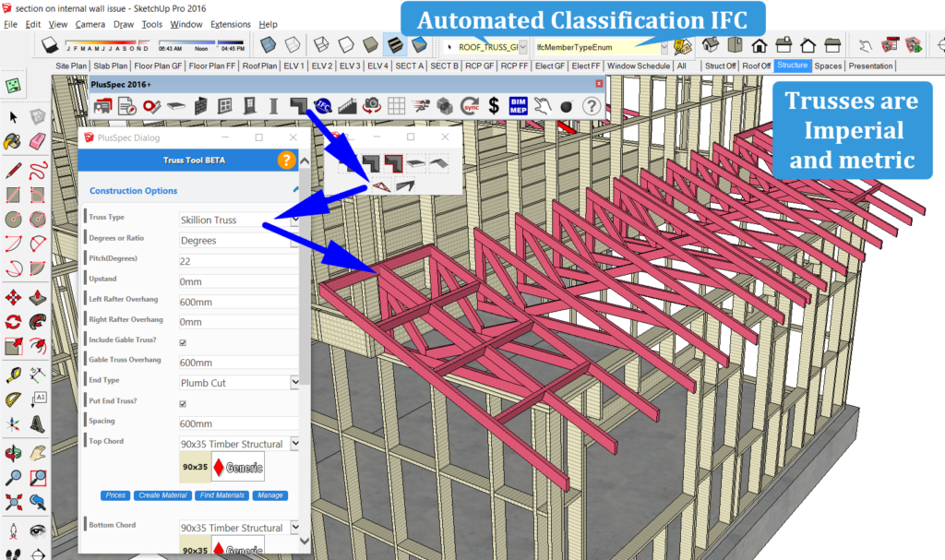945x560 pixels.
Task: Activate the Orbit tool
Action: click(13, 453)
